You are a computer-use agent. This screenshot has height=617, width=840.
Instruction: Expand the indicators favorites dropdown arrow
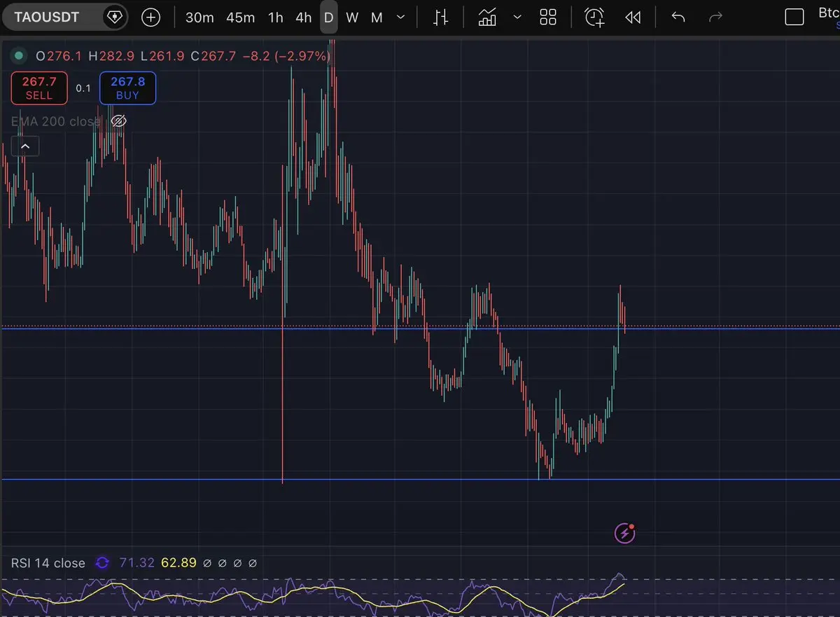pos(517,18)
